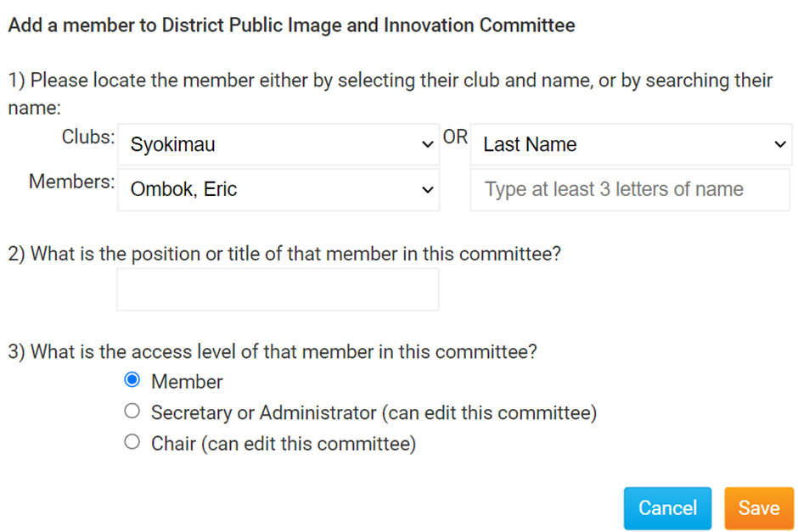The width and height of the screenshot is (798, 532).
Task: Click the chevron arrow on Last Name dropdown
Action: coord(780,145)
